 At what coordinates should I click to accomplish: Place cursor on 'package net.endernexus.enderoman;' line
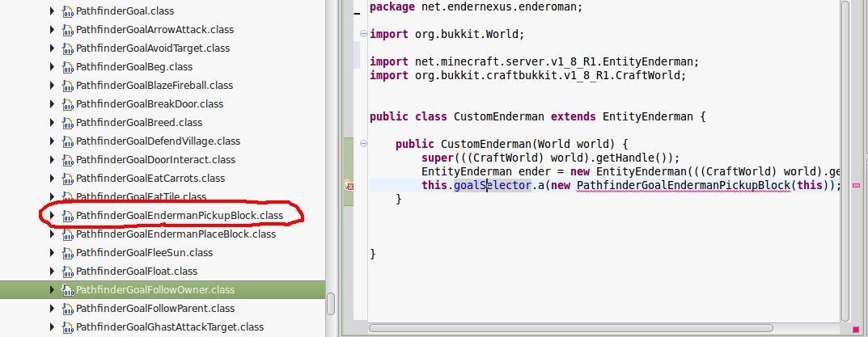pos(476,6)
